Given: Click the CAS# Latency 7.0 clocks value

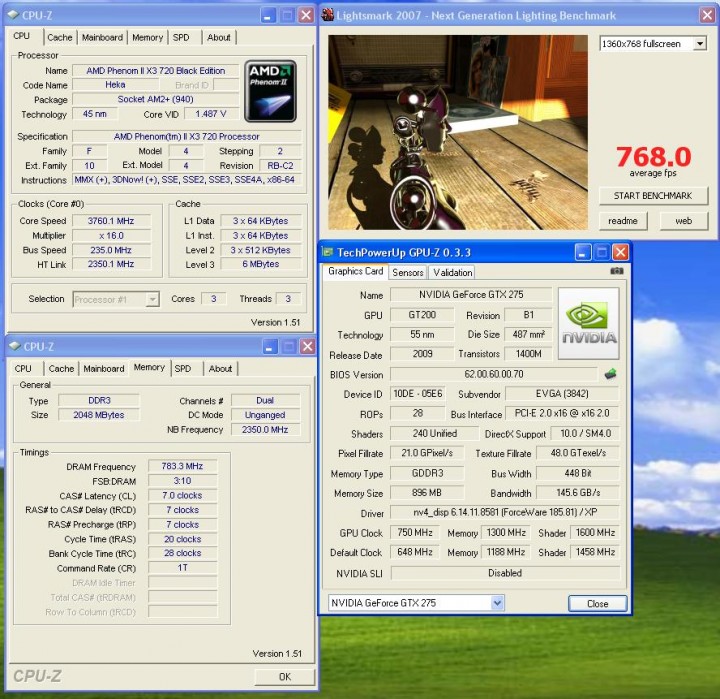Looking at the screenshot, I should (182, 496).
